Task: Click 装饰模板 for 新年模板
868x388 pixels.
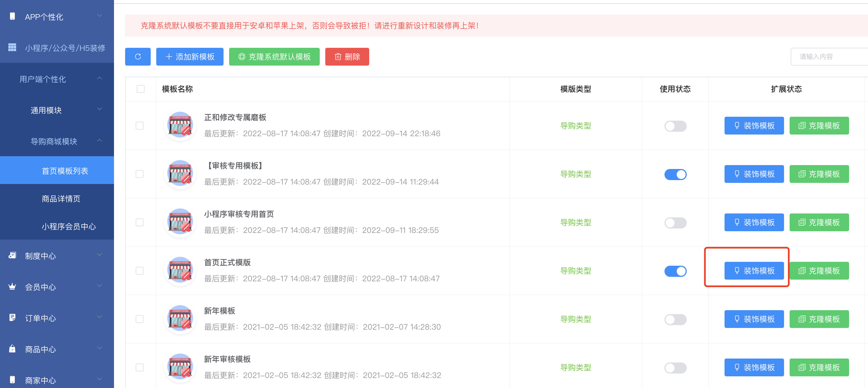Action: click(x=754, y=319)
